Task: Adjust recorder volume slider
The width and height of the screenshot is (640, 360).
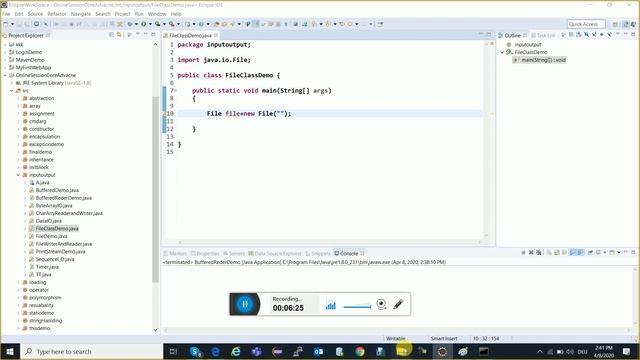Action: [x=358, y=307]
